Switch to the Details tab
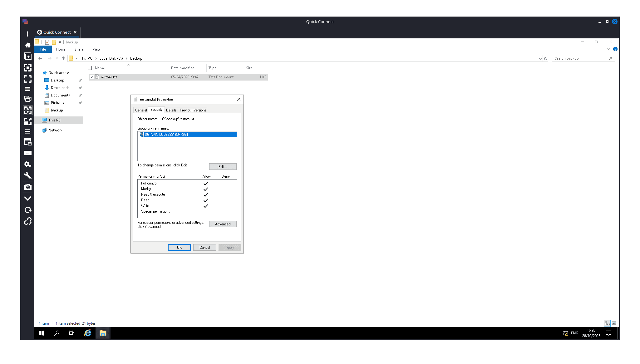This screenshot has height=364, width=640. pos(171,110)
